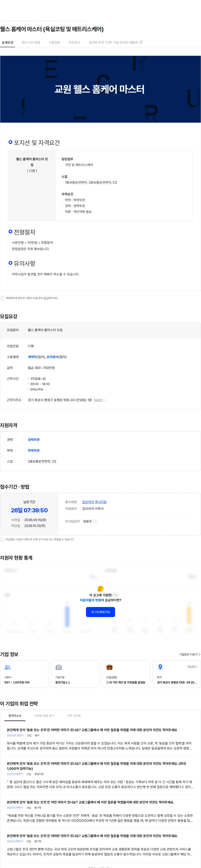Click the 교원 웰스 홈케어 마스터 banner image
Viewport: 201px width, 868px height.
coord(100,89)
